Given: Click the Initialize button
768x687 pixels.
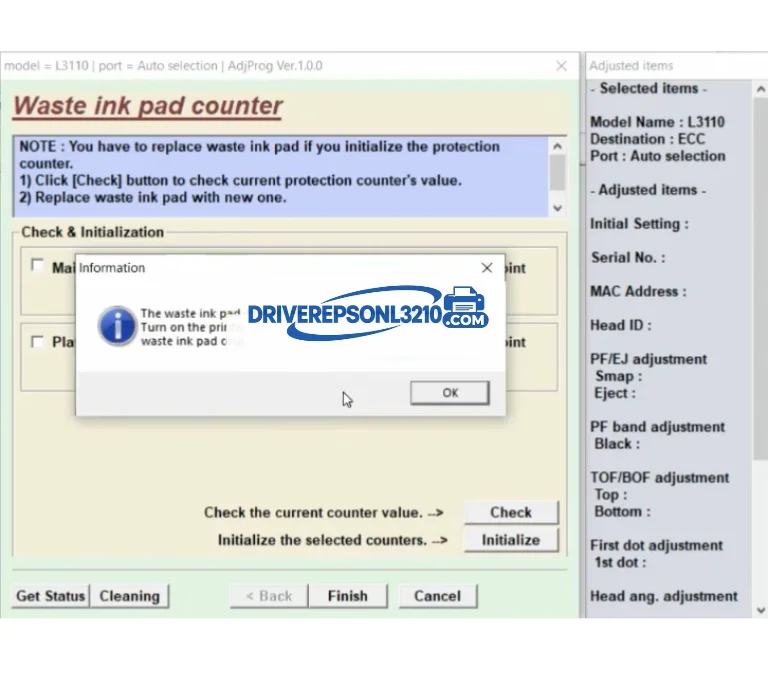Looking at the screenshot, I should 511,540.
